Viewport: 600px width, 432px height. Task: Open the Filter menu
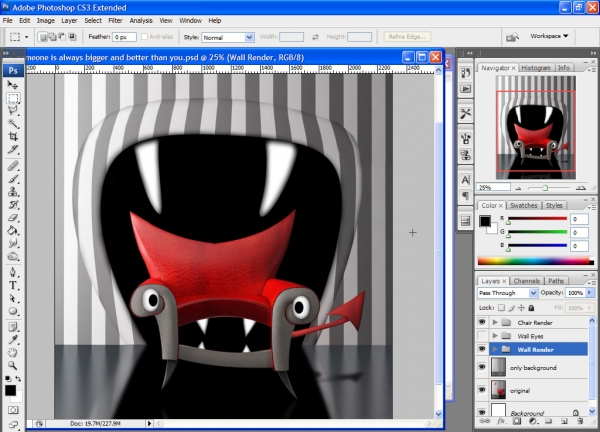pos(115,21)
